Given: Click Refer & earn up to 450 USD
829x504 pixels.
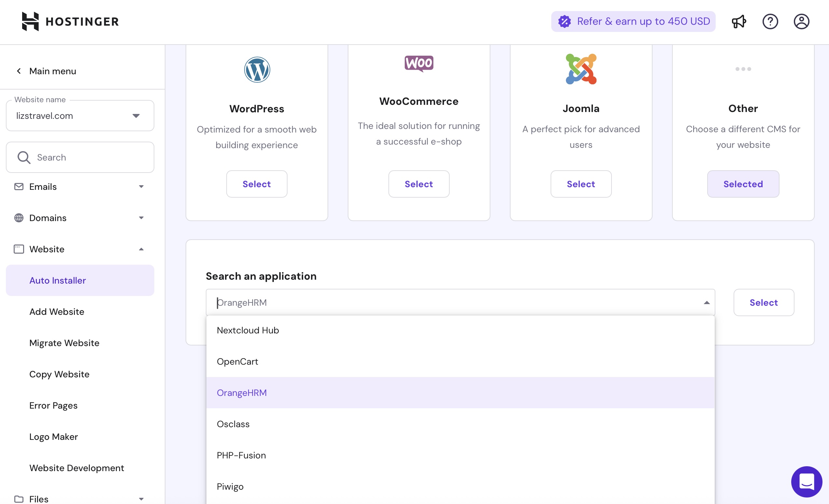Looking at the screenshot, I should pos(633,21).
